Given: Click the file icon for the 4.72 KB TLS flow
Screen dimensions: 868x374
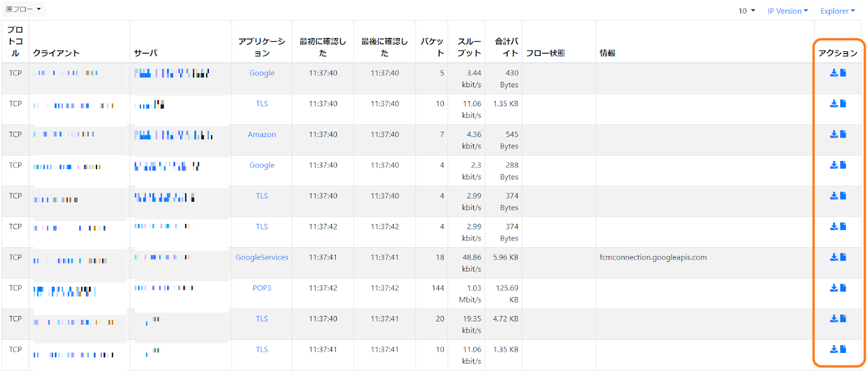Looking at the screenshot, I should click(843, 319).
